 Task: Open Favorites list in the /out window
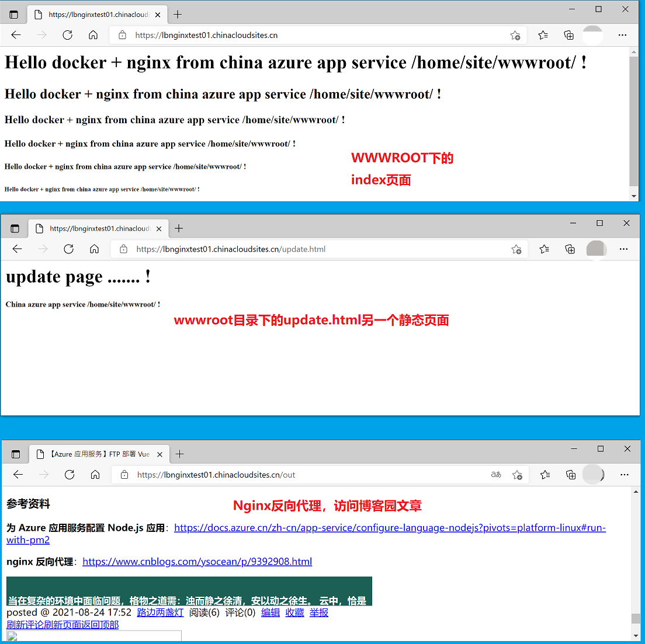pyautogui.click(x=545, y=475)
